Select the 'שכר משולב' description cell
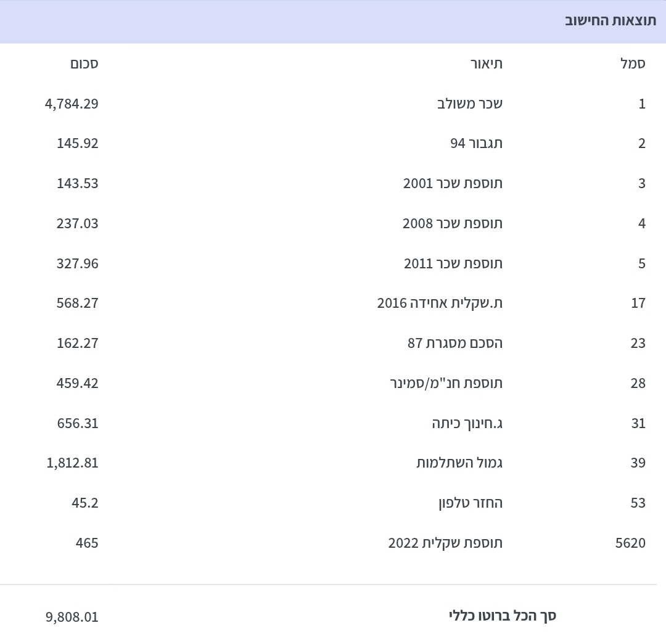 click(470, 104)
